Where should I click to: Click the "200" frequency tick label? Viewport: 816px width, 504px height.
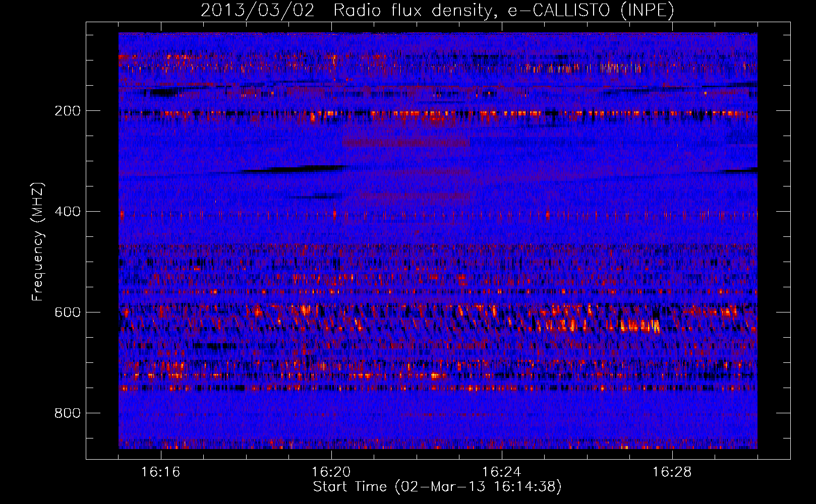tap(68, 111)
